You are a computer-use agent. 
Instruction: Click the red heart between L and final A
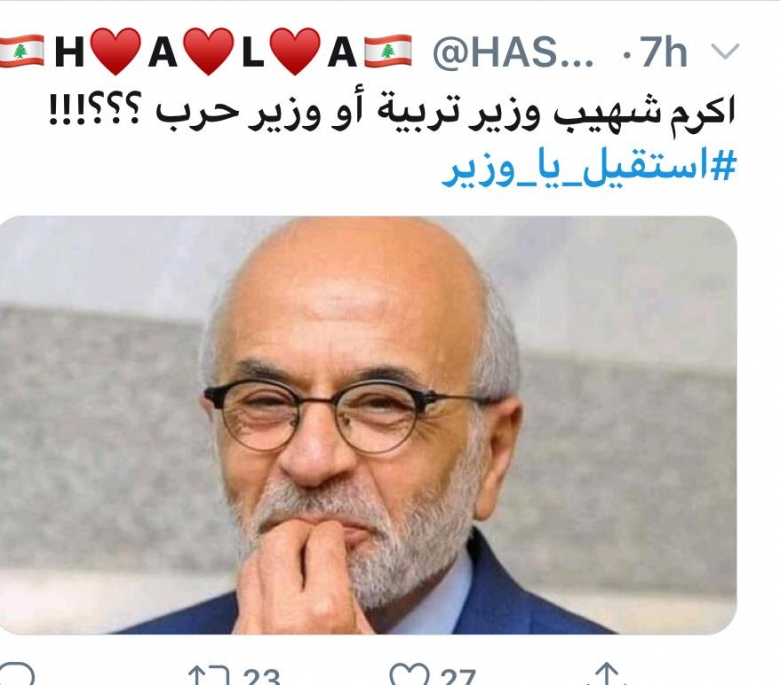295,52
